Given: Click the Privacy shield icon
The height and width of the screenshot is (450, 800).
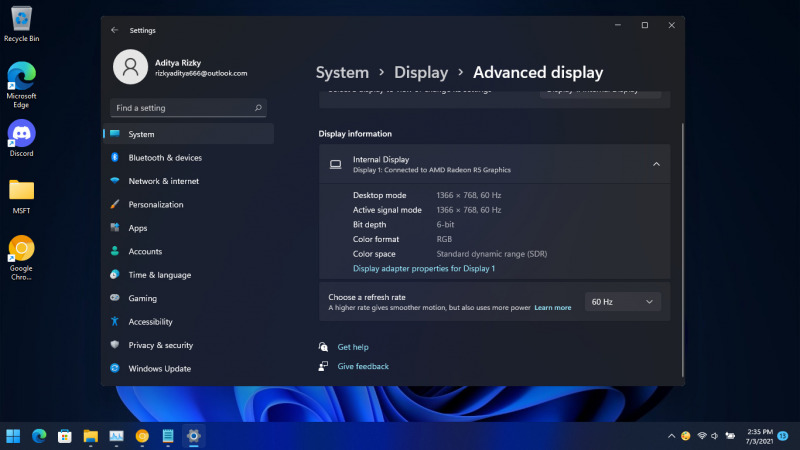Looking at the screenshot, I should click(x=115, y=344).
